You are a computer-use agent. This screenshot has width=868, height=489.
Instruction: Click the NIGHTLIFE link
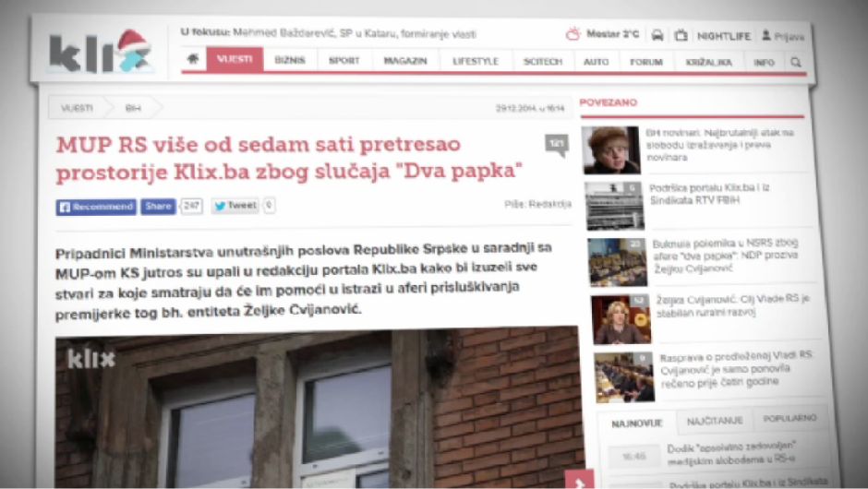[724, 36]
